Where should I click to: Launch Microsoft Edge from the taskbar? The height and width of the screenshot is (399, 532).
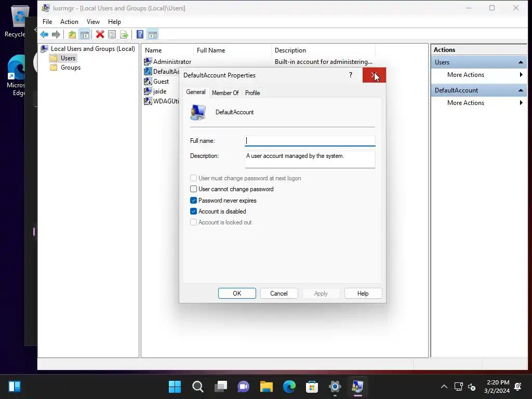point(289,387)
